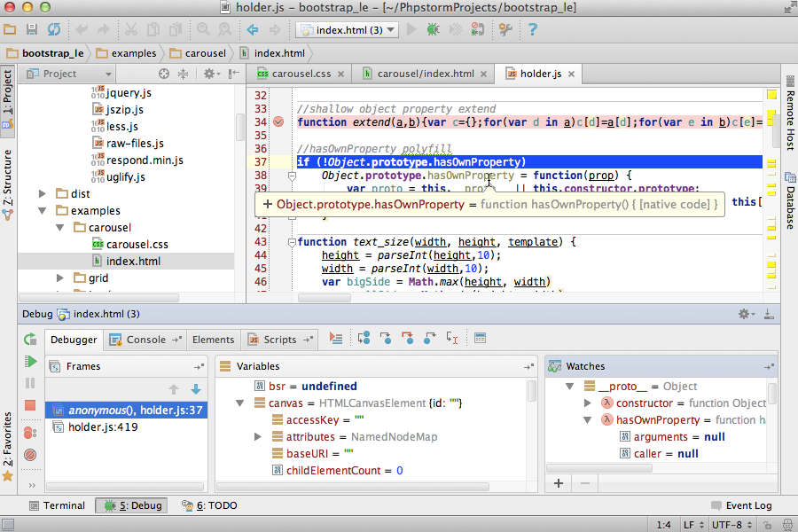This screenshot has width=798, height=532.
Task: Expand the attributes node in Variables
Action: coord(257,436)
